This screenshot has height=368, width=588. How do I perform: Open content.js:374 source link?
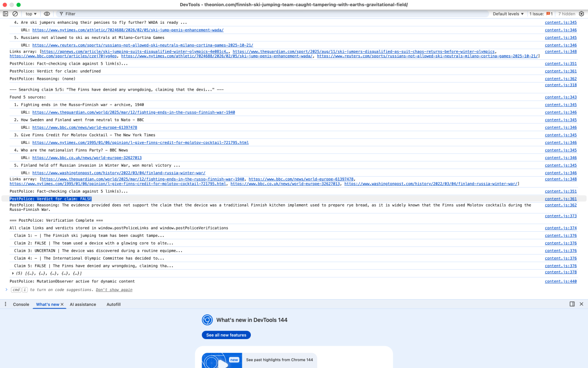[x=561, y=228]
